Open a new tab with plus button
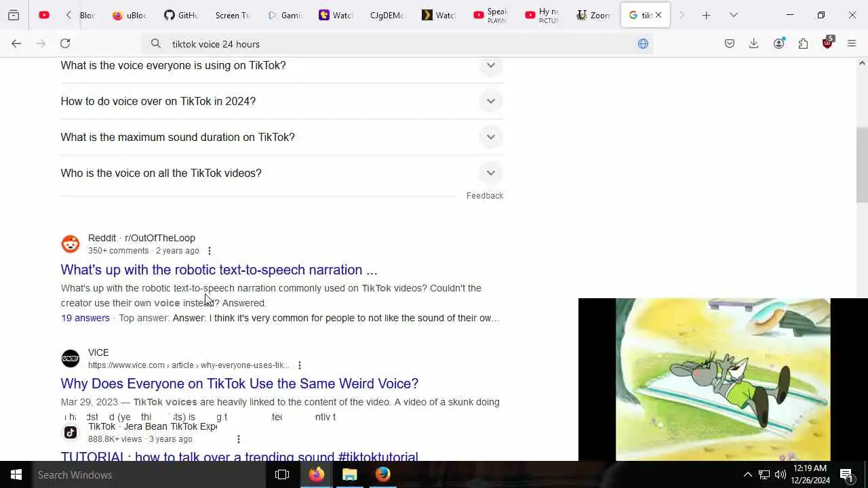This screenshot has width=868, height=488. (x=706, y=15)
